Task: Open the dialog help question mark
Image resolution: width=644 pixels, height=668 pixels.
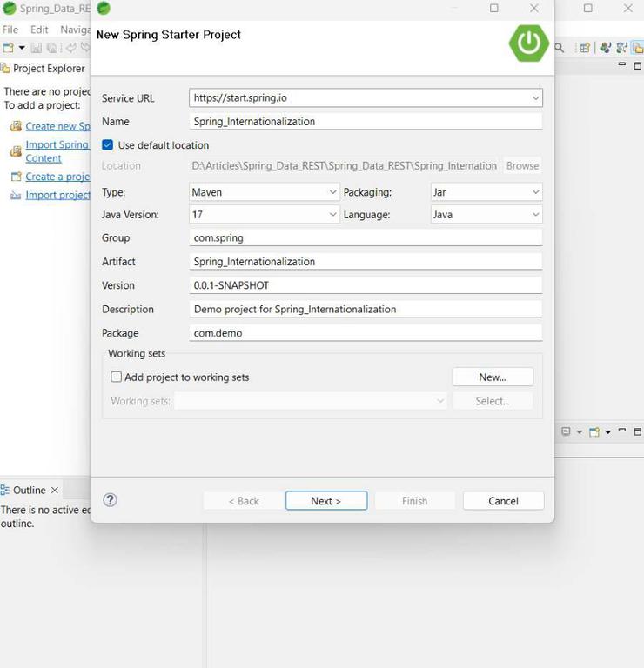Action: (110, 500)
